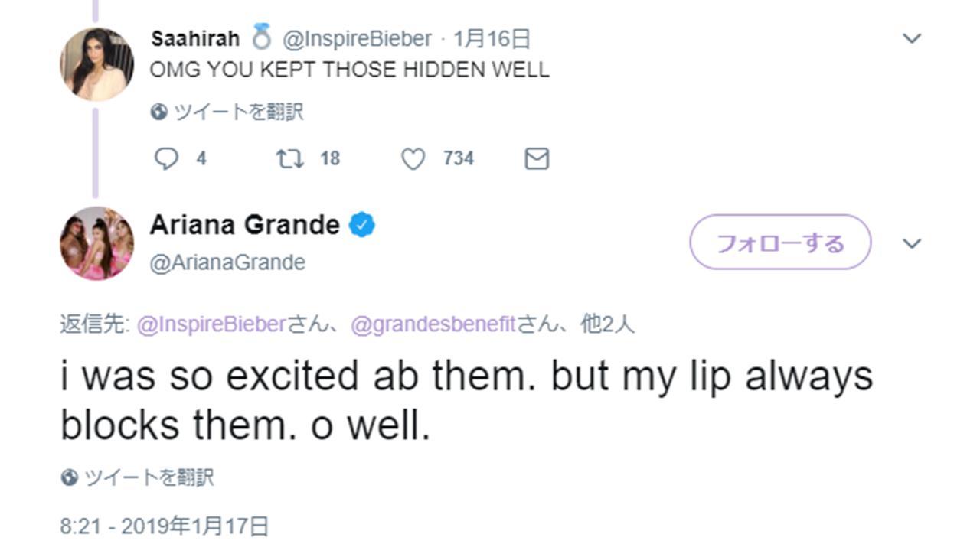Viewport: 980px width, 557px height.
Task: Translate Saahirah's tweet via ツイートを翻訳
Action: pos(238,112)
